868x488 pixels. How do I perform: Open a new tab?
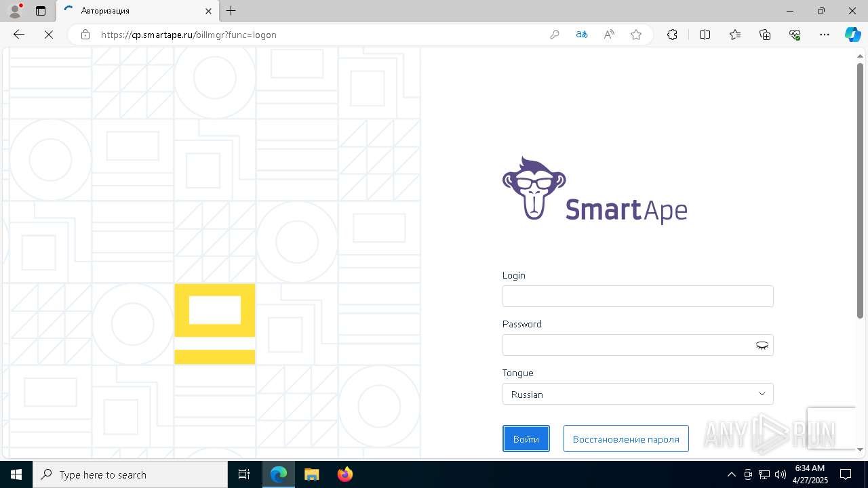[231, 11]
